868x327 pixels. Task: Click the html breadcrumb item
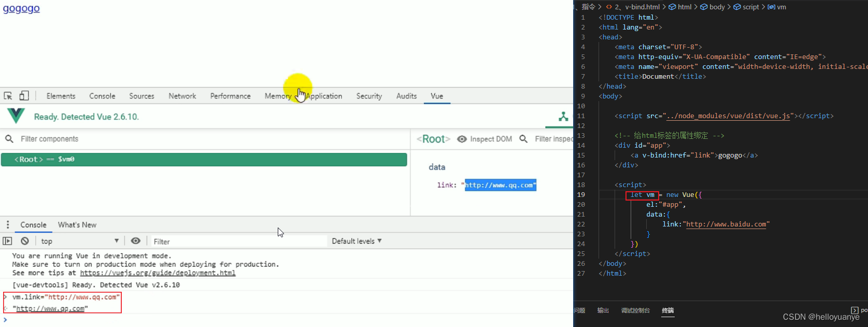(x=680, y=7)
